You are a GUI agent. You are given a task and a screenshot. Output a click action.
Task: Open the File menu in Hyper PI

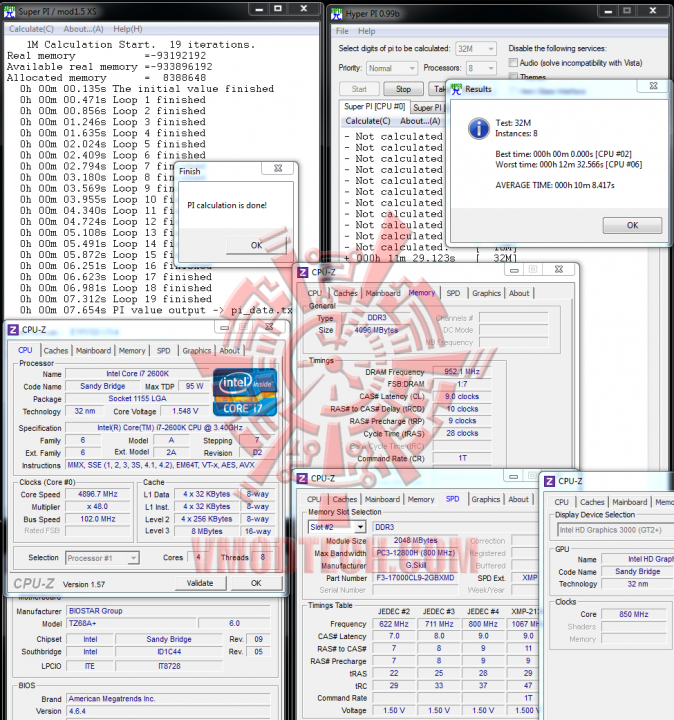click(x=342, y=31)
